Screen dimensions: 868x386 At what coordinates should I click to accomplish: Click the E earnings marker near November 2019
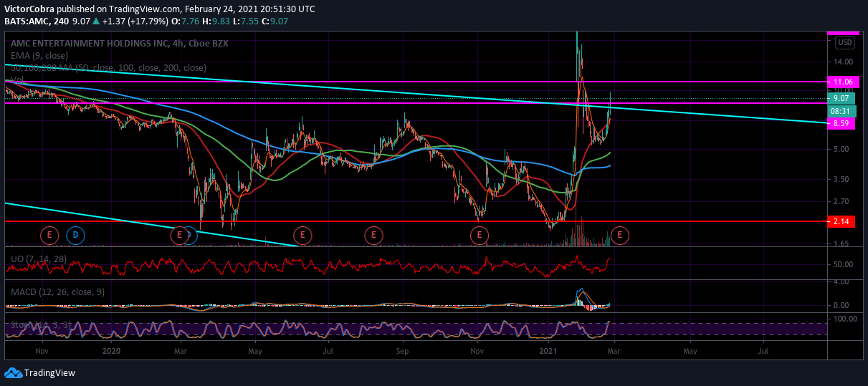[x=49, y=234]
